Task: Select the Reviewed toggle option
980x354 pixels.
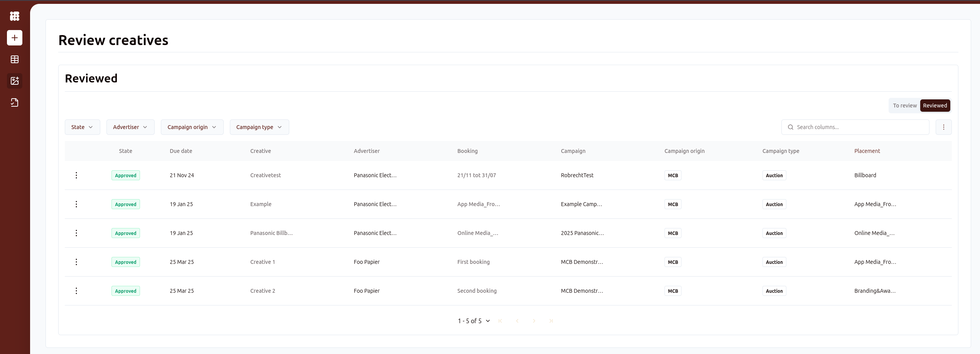Action: (x=934, y=106)
